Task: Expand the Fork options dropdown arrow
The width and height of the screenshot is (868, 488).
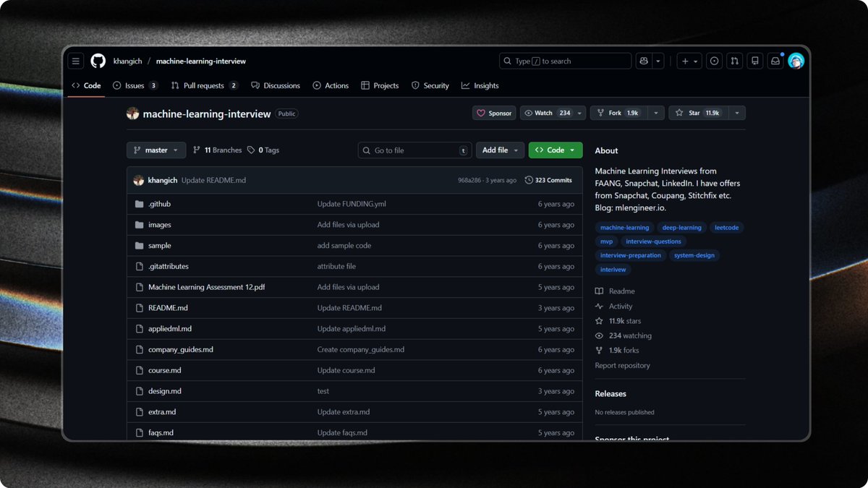Action: click(x=656, y=114)
